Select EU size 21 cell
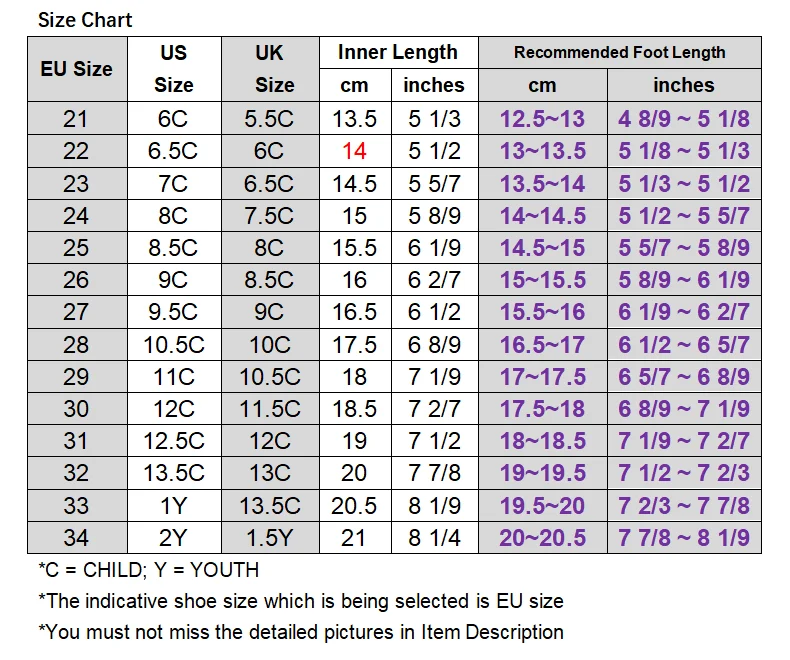 pos(76,119)
